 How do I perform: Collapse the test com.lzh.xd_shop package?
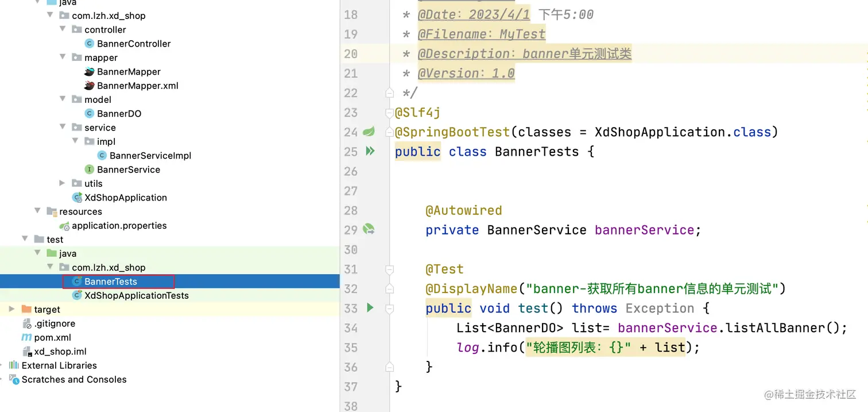[50, 267]
